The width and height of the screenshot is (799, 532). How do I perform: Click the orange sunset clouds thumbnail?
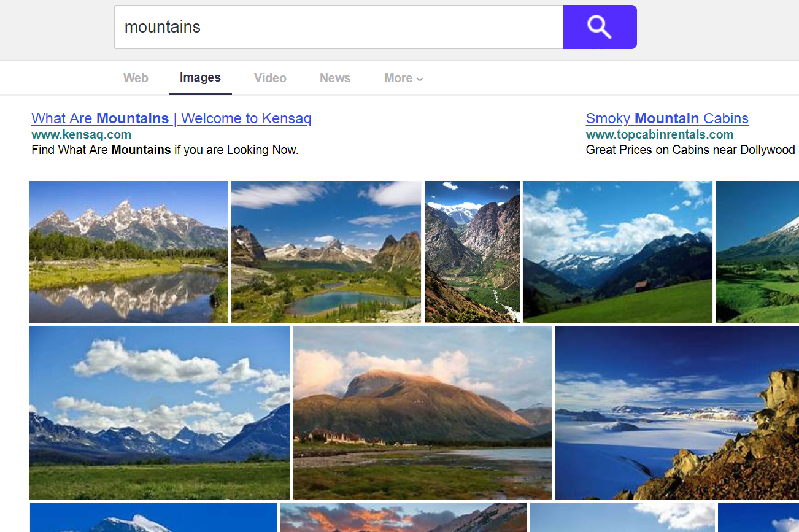point(403,517)
